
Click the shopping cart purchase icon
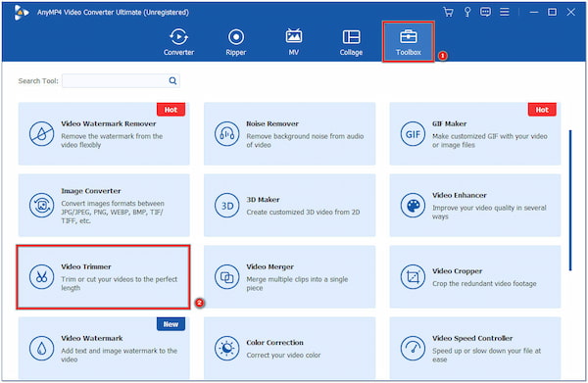coord(448,12)
